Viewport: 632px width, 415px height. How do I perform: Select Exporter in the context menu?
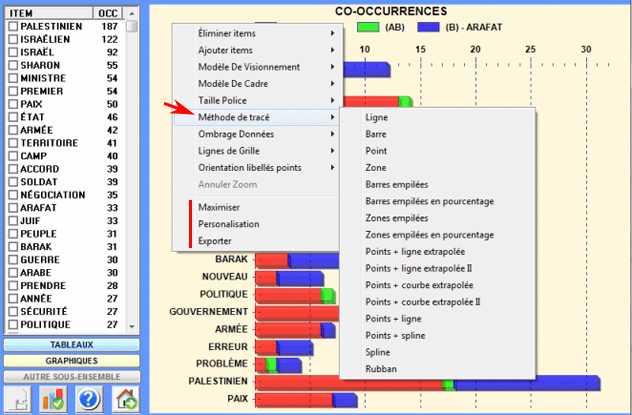[257, 241]
